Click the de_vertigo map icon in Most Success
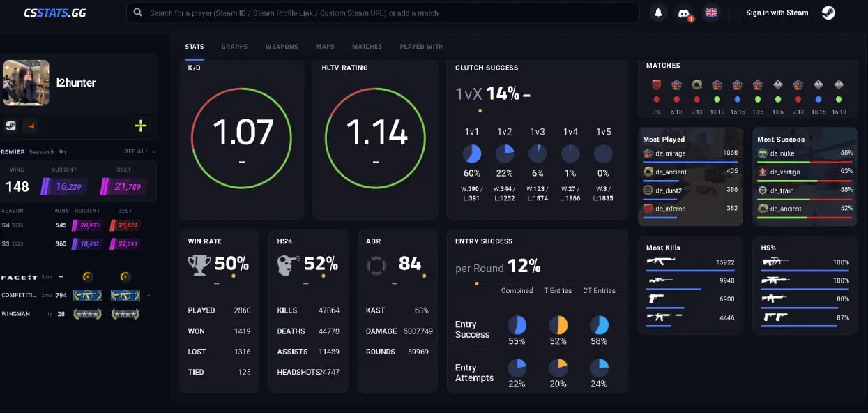Viewport: 868px width, 413px height. tap(763, 172)
